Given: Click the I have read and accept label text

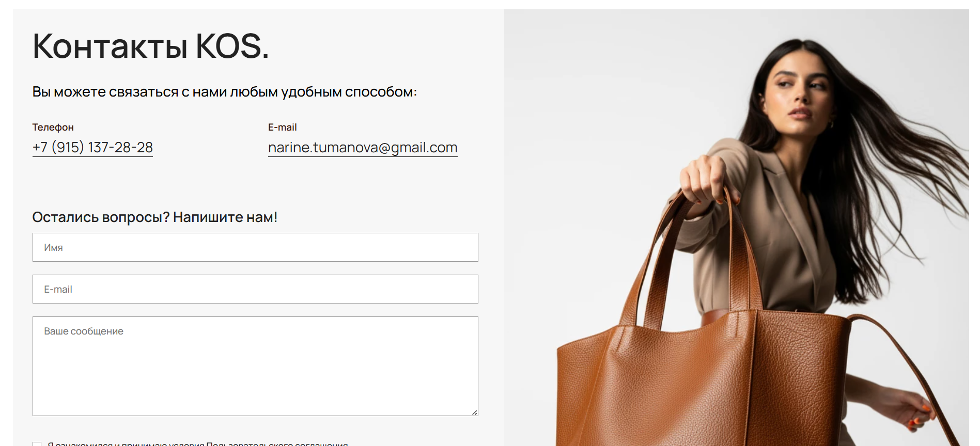Looking at the screenshot, I should [127, 444].
